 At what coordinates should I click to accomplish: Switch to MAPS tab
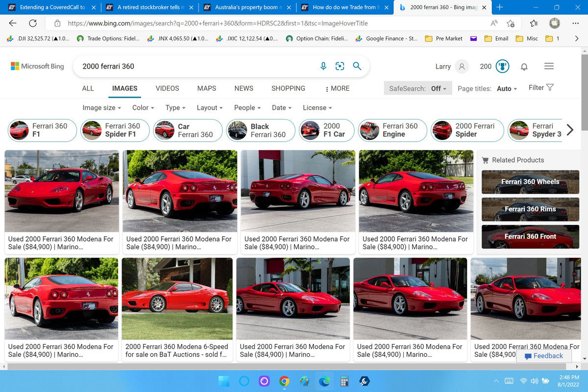click(x=207, y=88)
